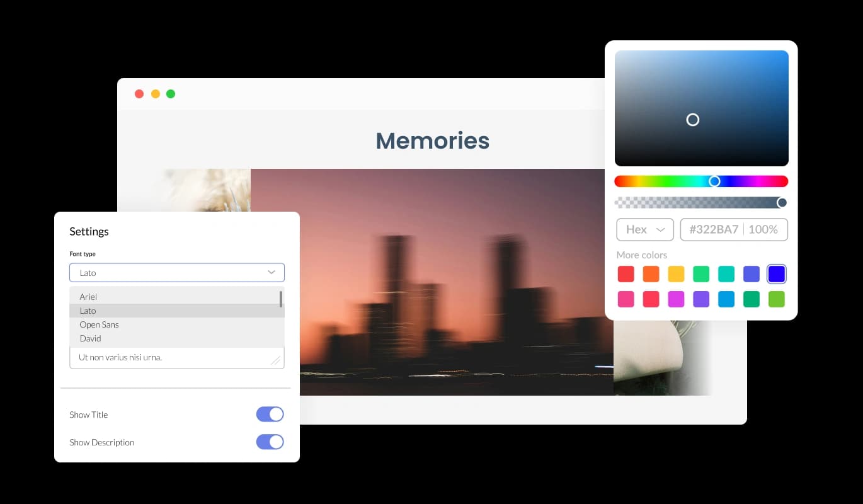863x504 pixels.
Task: Toggle the Show Title switch
Action: coord(270,414)
